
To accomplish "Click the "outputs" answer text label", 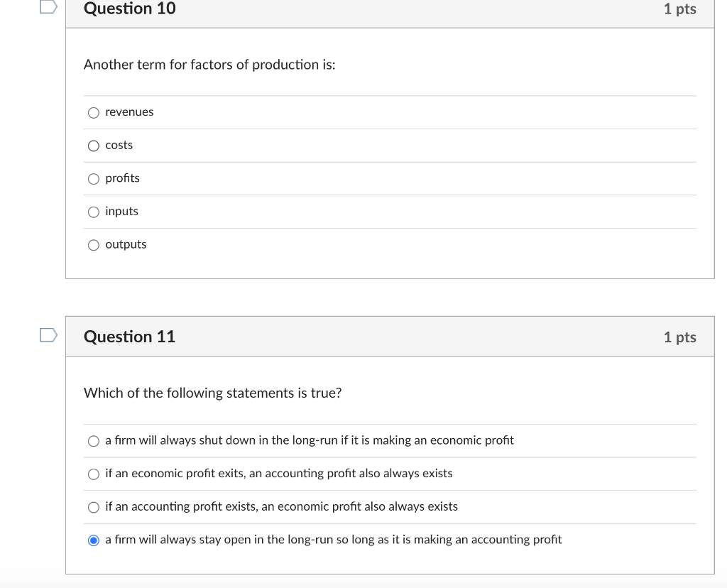I will (x=126, y=244).
